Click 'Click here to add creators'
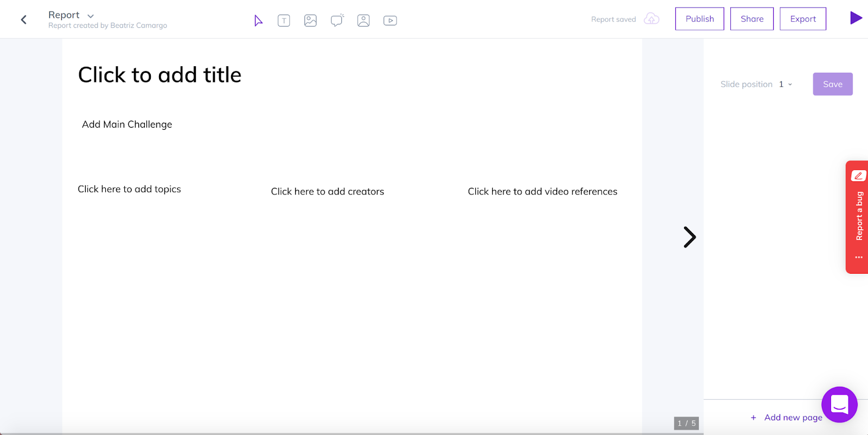 [x=328, y=191]
